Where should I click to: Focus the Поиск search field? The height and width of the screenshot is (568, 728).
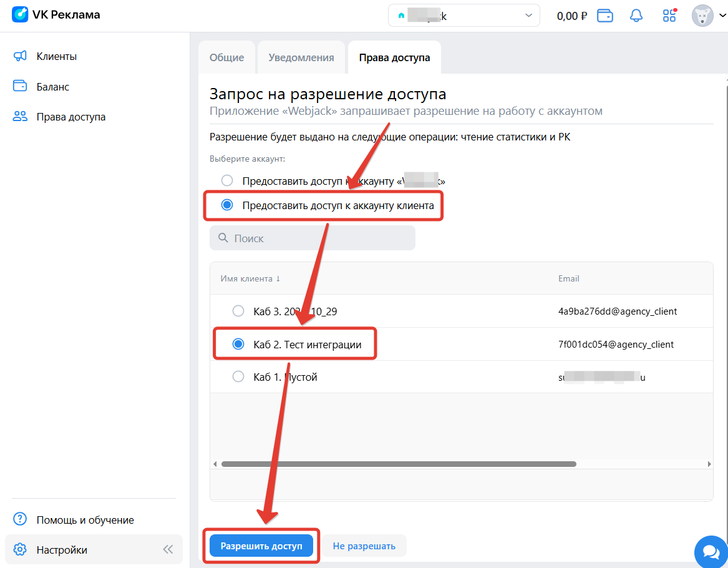(x=313, y=238)
